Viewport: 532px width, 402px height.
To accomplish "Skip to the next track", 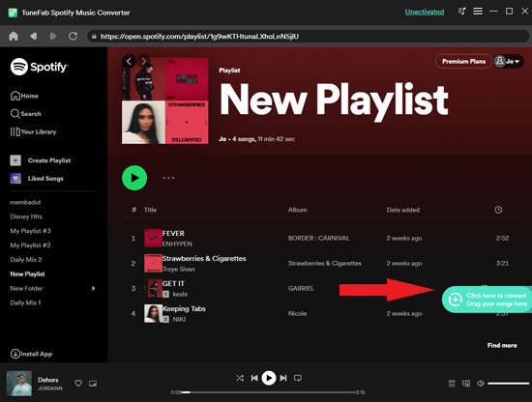I will (x=283, y=378).
